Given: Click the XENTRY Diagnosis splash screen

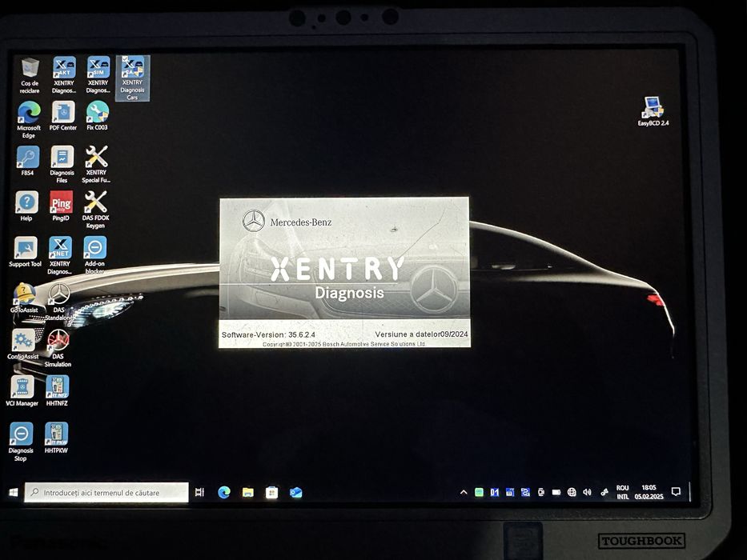Looking at the screenshot, I should [x=344, y=272].
